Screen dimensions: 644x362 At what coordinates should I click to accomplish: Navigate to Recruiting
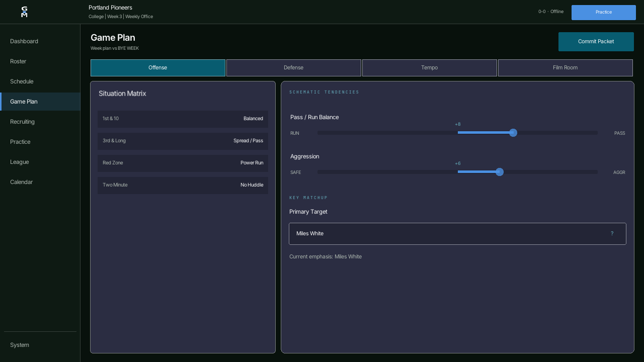pyautogui.click(x=40, y=122)
